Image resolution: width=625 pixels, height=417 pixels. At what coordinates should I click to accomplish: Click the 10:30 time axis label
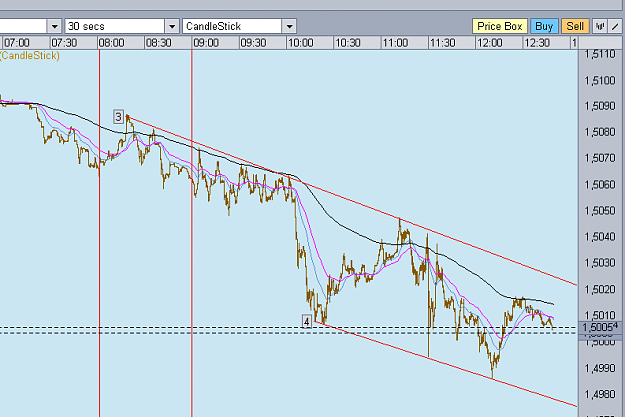tap(348, 43)
